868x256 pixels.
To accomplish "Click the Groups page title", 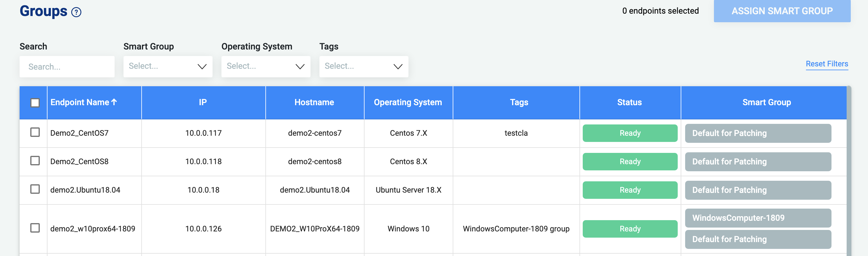I will [x=43, y=11].
